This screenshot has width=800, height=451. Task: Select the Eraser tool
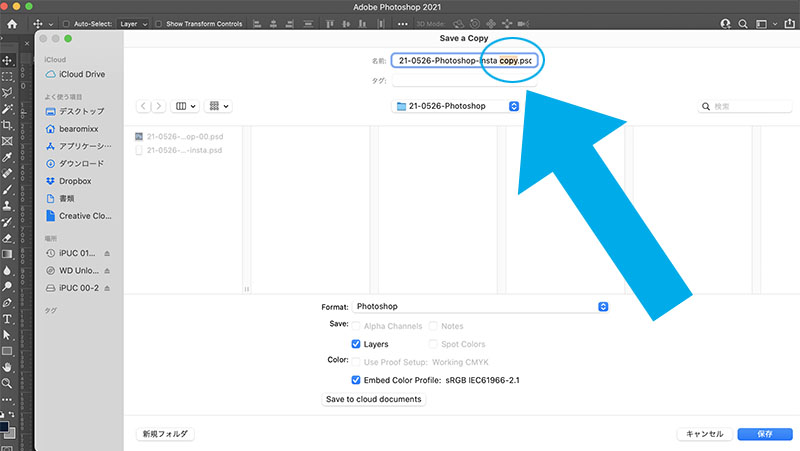click(7, 238)
